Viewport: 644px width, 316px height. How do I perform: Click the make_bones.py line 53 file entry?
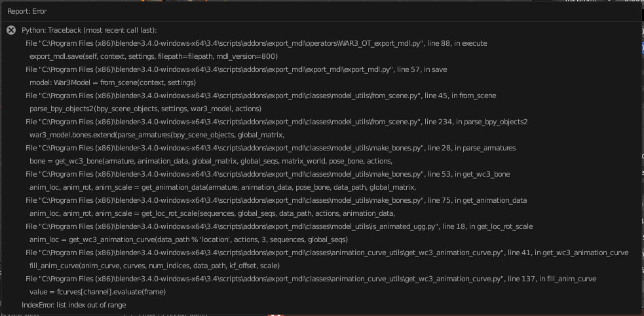pyautogui.click(x=267, y=174)
